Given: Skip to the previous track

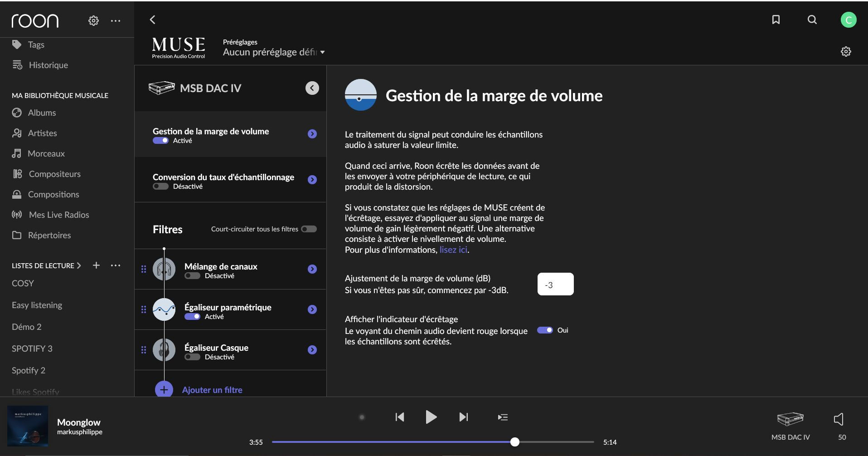Looking at the screenshot, I should point(399,417).
